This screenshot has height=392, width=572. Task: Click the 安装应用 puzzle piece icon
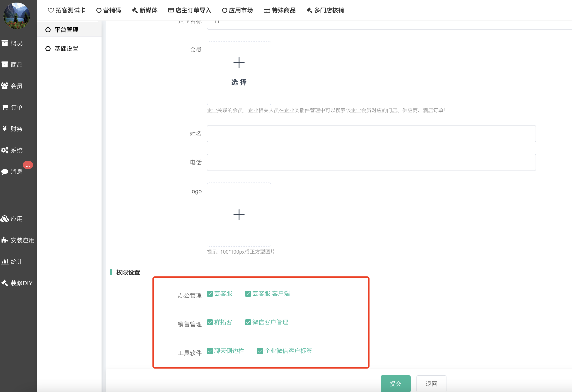click(5, 240)
